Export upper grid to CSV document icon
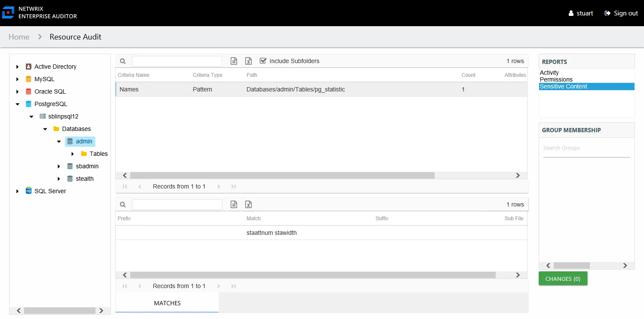The width and height of the screenshot is (644, 319). (x=234, y=61)
